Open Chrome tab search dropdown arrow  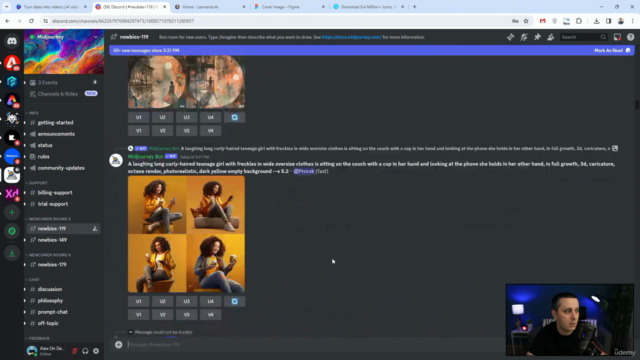7,7
